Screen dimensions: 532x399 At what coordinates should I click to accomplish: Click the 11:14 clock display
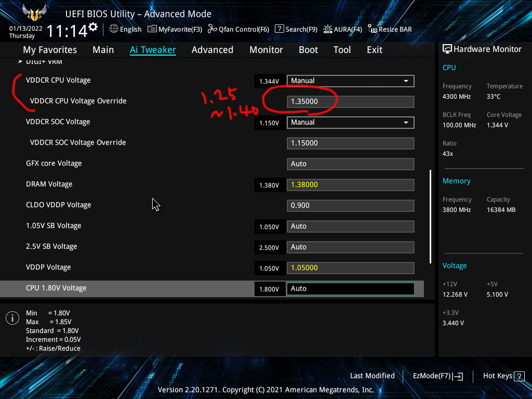click(67, 31)
